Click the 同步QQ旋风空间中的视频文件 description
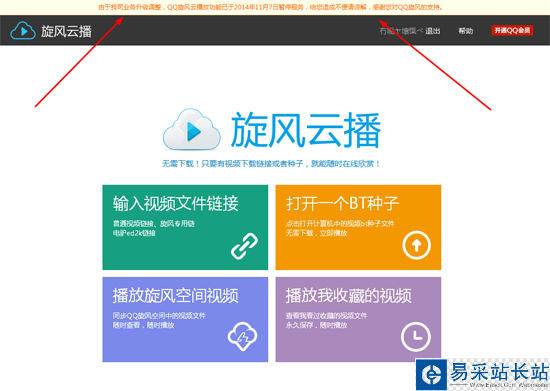 pyautogui.click(x=159, y=316)
